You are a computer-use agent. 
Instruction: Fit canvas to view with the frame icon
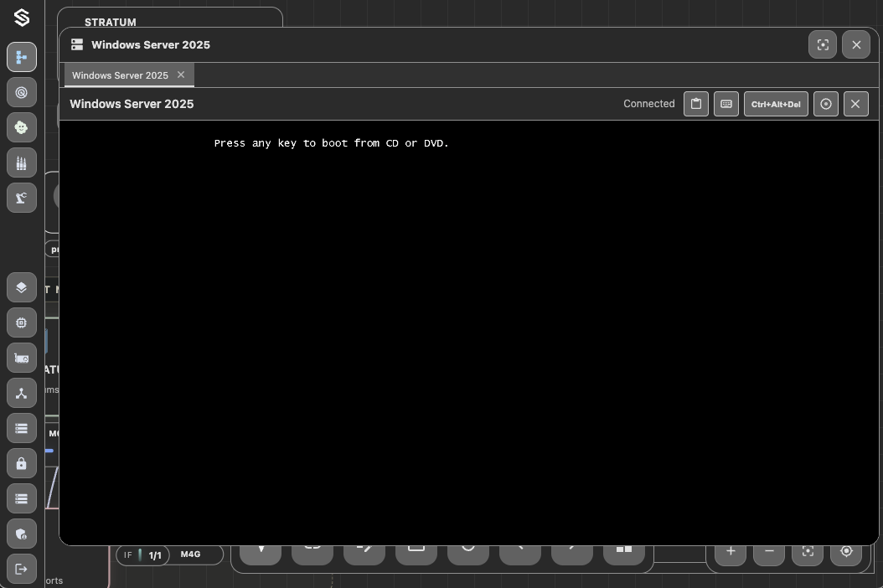click(808, 551)
